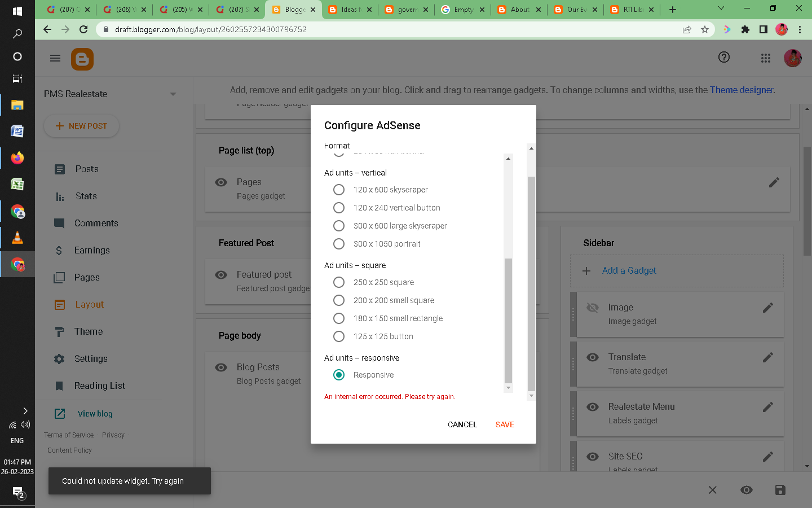Open Windows Start menu
The width and height of the screenshot is (812, 508).
(x=17, y=11)
